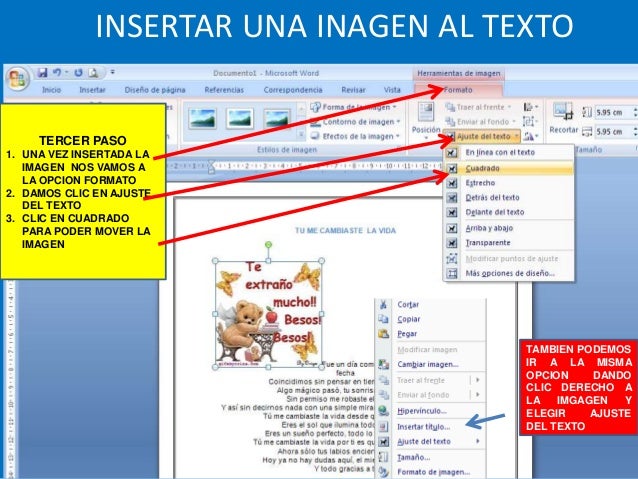Click Pegar in context menu

click(430, 334)
